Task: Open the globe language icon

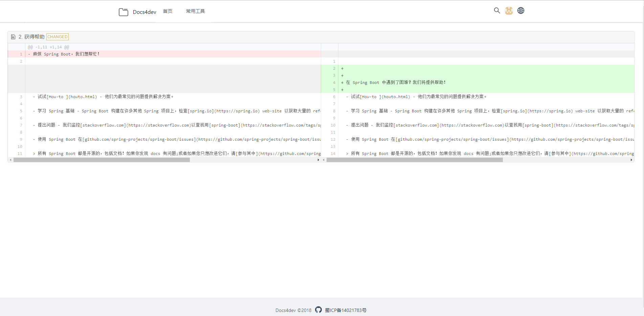Action: (520, 10)
